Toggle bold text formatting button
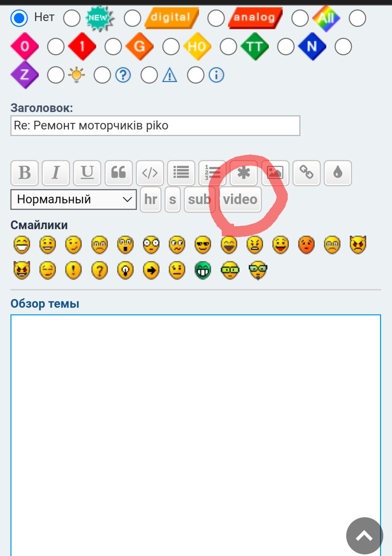This screenshot has height=556, width=392. click(x=24, y=173)
